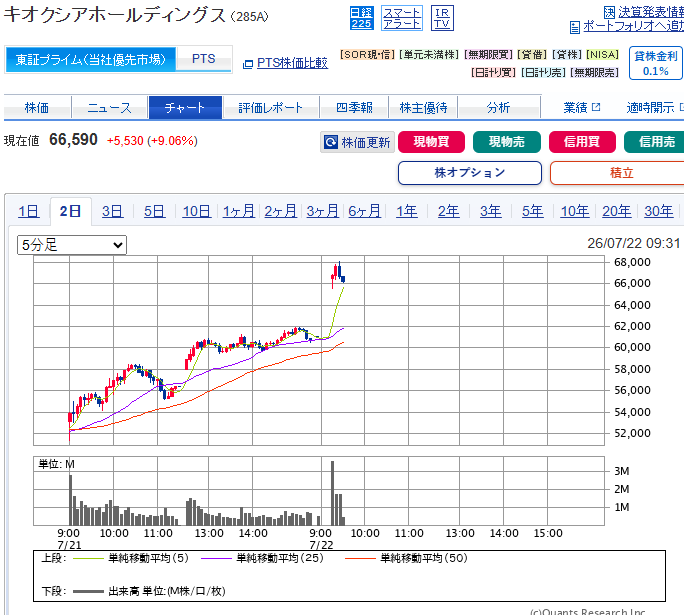This screenshot has height=615, width=684.
Task: Click the 単純移動平均(50) legend entry
Action: click(x=406, y=558)
